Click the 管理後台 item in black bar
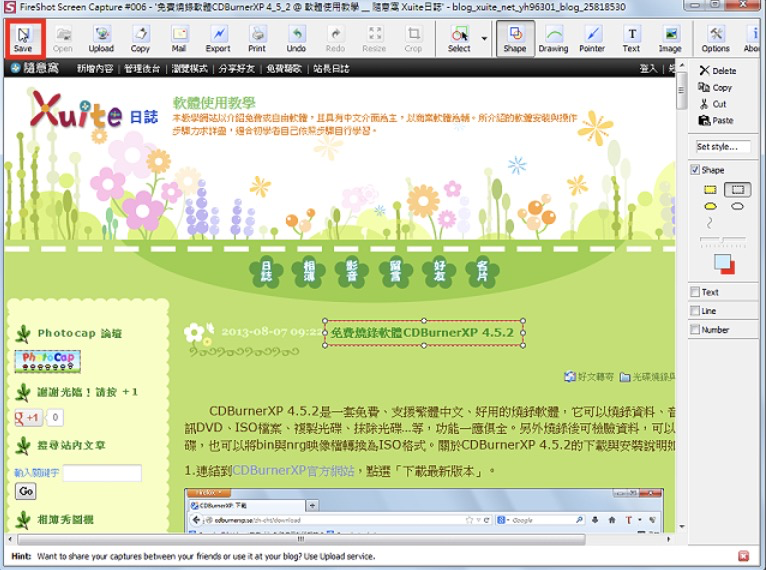This screenshot has width=766, height=570. (142, 69)
